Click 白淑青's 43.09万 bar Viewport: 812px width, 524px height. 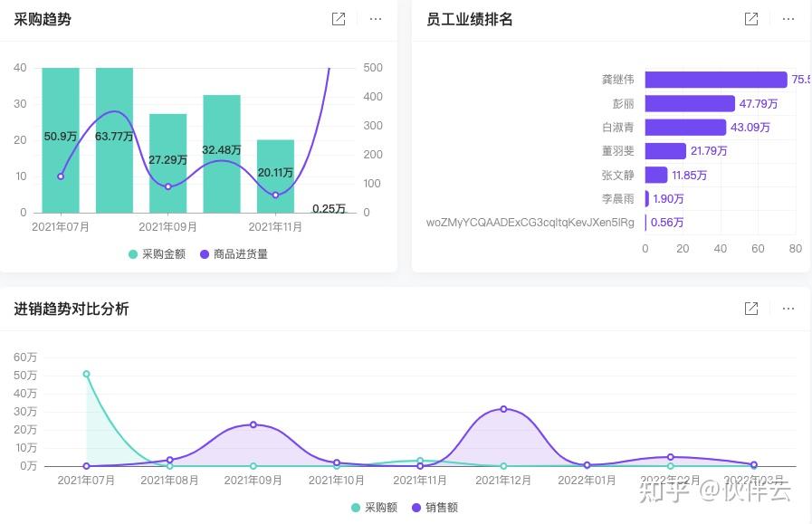[x=685, y=128]
